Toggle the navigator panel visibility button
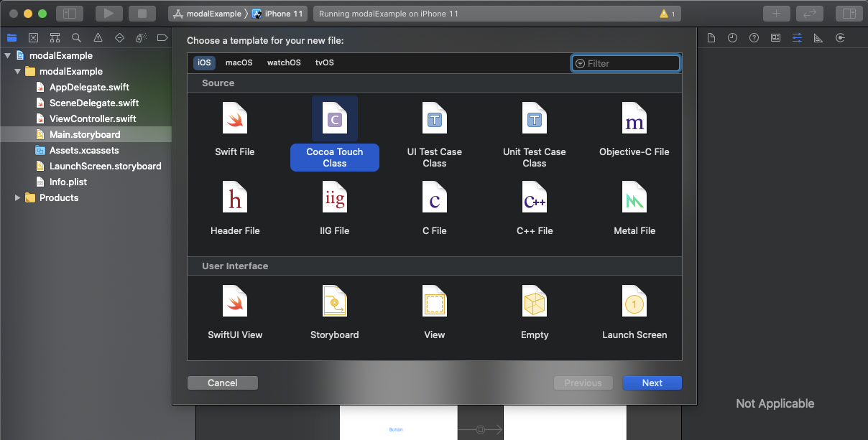 click(70, 14)
